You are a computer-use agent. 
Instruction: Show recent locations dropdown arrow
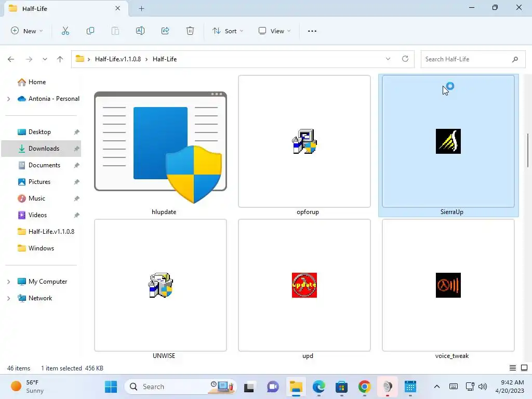click(45, 59)
